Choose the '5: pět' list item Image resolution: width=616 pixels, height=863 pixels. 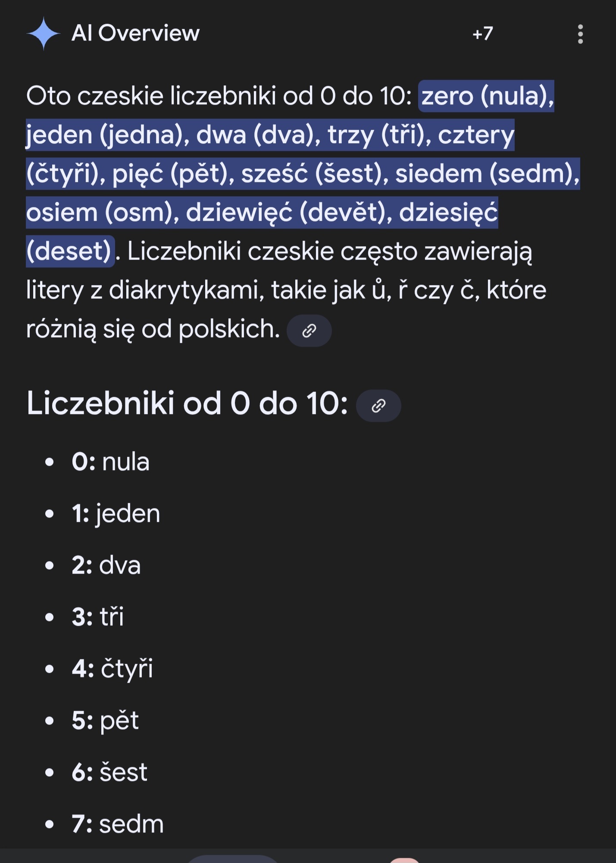(105, 721)
